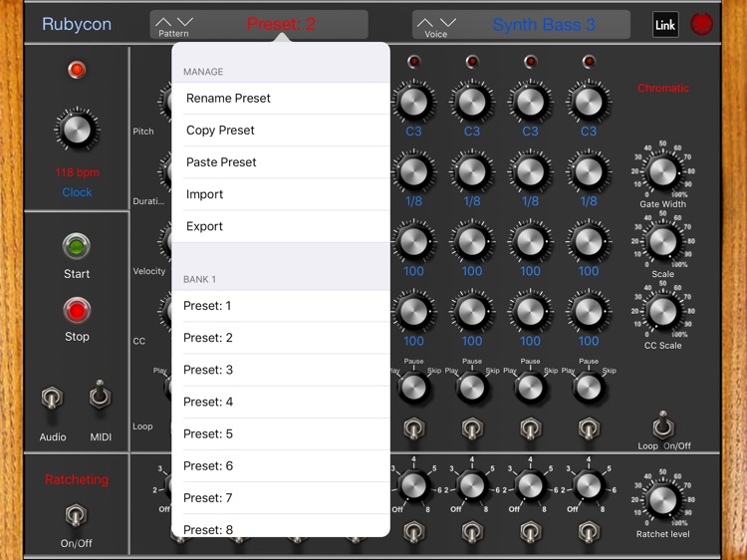The width and height of the screenshot is (747, 560).
Task: Tap the Preset: 2 pattern title
Action: click(x=281, y=24)
